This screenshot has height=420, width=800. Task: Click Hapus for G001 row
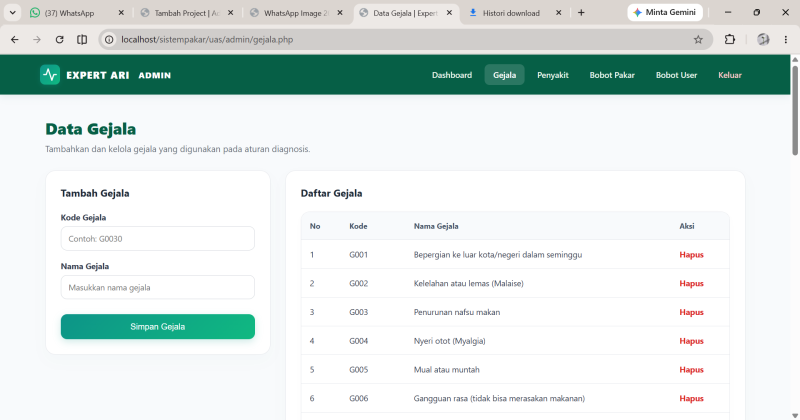pyautogui.click(x=691, y=255)
